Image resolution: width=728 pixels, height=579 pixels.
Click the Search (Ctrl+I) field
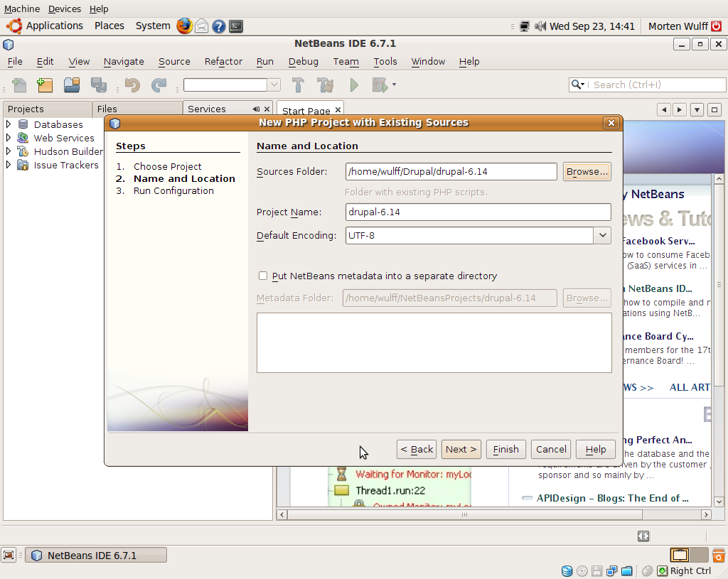click(x=647, y=85)
